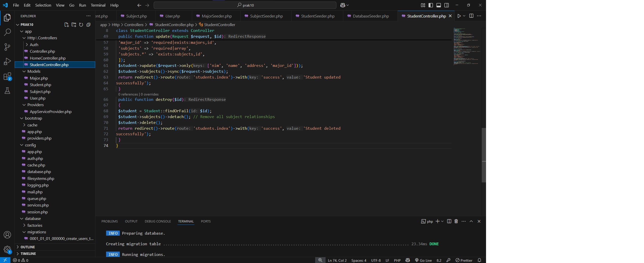The image size is (644, 263).
Task: Open the Terminal menu
Action: point(98,5)
